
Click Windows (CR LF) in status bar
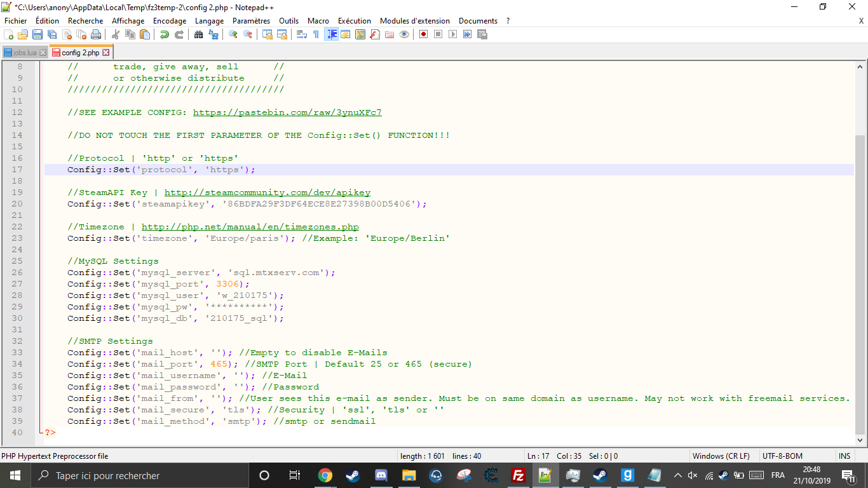click(x=721, y=456)
